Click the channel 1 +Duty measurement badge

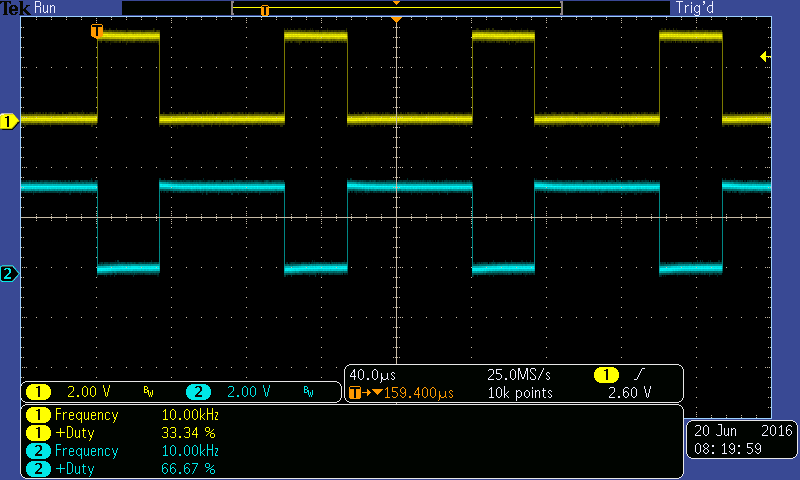(38, 433)
